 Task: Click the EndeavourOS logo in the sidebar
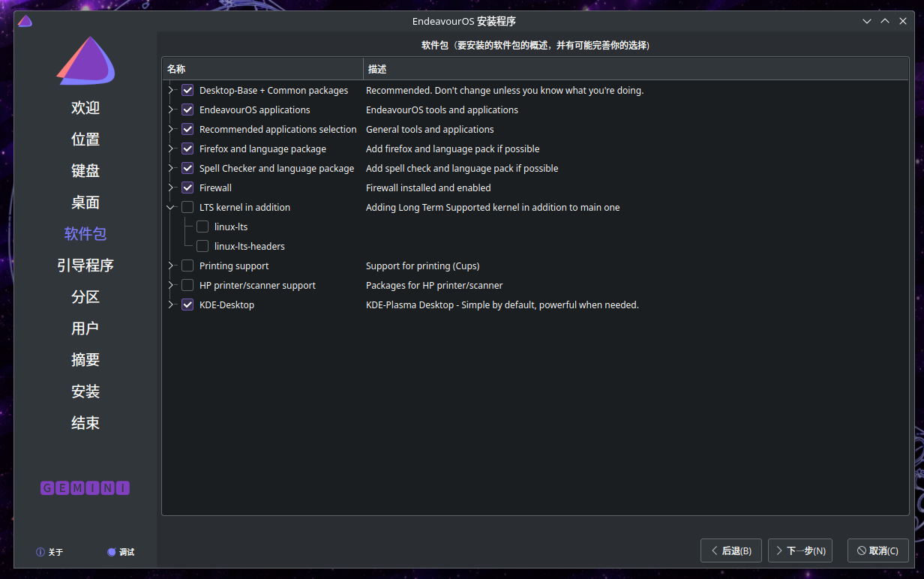pos(85,60)
